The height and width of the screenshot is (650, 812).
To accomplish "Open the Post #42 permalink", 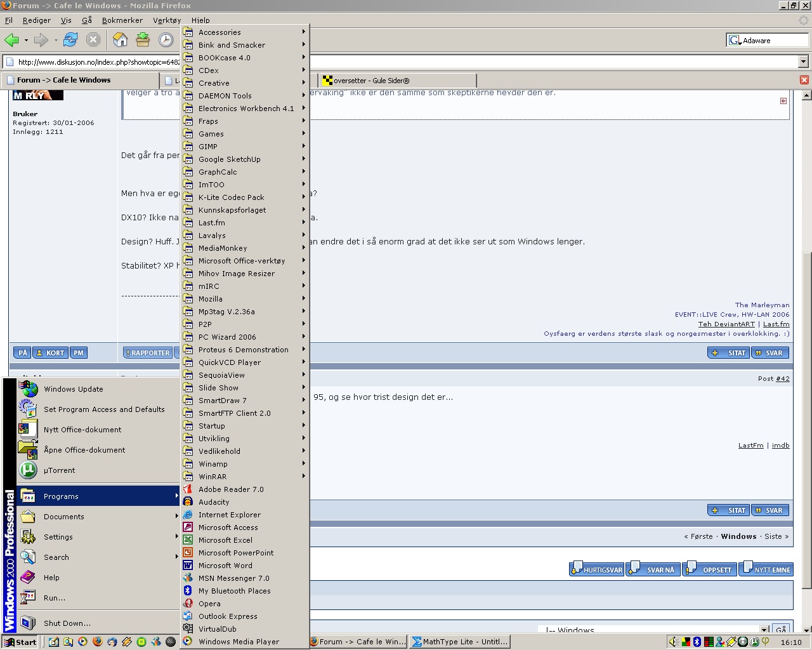I will (783, 379).
